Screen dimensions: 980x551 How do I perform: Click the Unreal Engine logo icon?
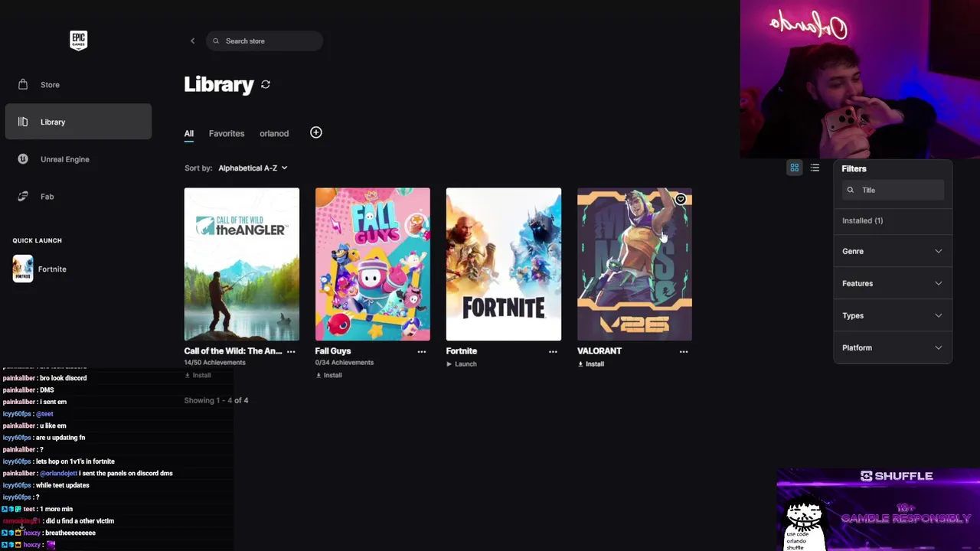coord(23,159)
